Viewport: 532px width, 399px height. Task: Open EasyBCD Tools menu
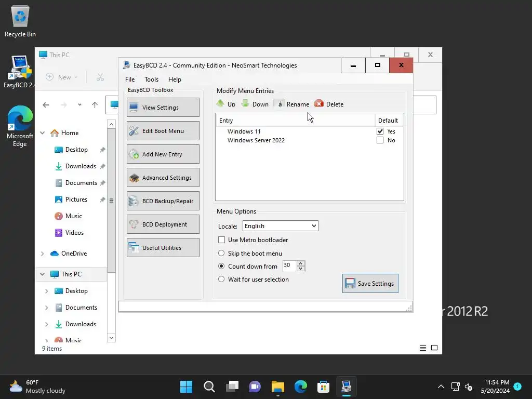pos(151,79)
